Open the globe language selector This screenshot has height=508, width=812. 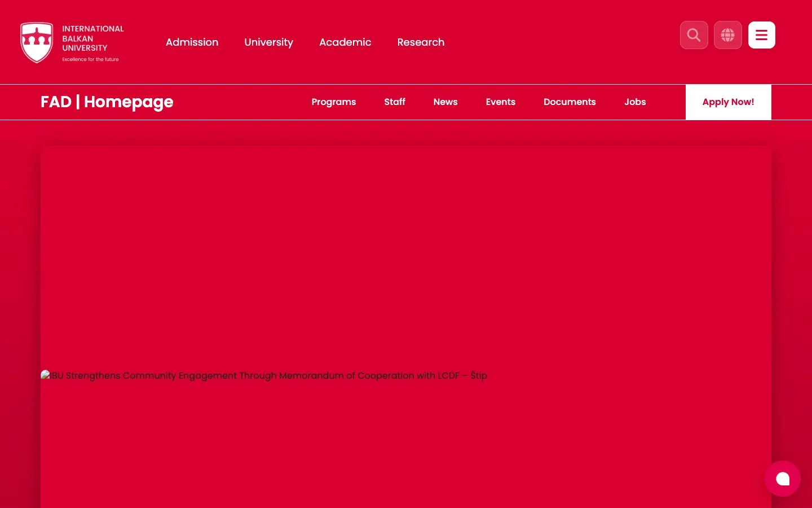click(x=728, y=35)
